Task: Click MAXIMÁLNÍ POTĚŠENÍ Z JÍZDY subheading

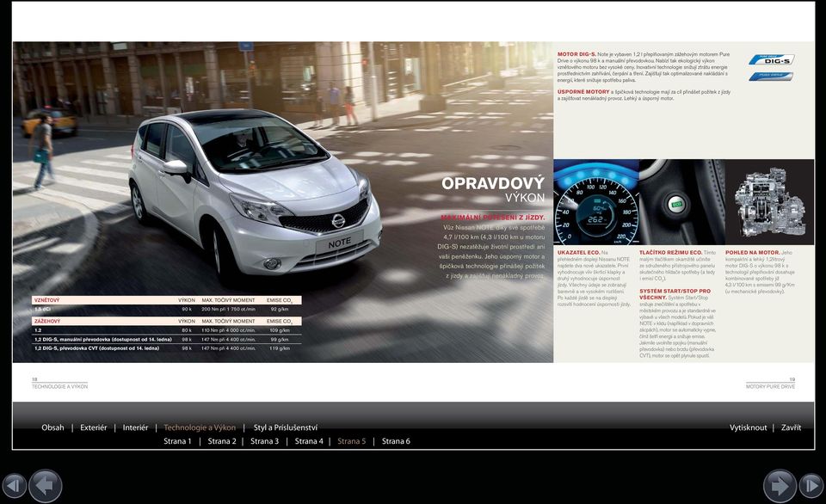Action: [492, 217]
